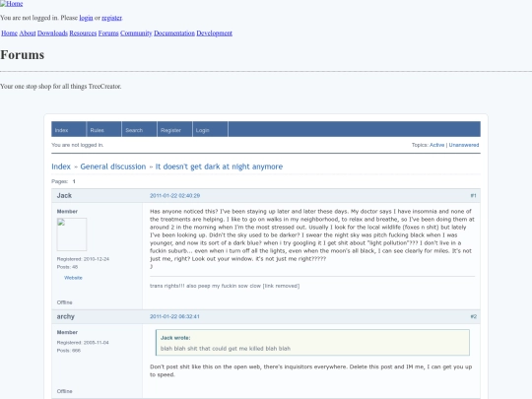Open post timestamp 2011-01-22 02:40:29
532x399 pixels.
tap(174, 196)
